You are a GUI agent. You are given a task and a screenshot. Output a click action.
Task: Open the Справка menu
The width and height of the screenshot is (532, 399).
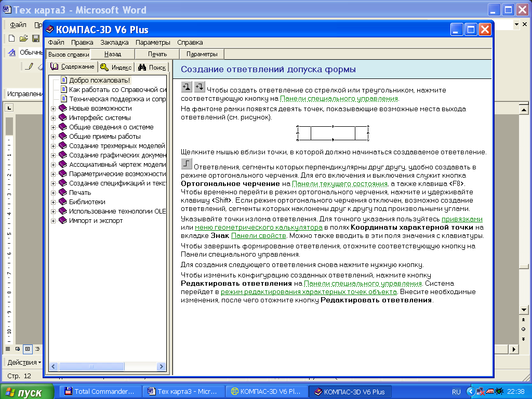pyautogui.click(x=190, y=43)
